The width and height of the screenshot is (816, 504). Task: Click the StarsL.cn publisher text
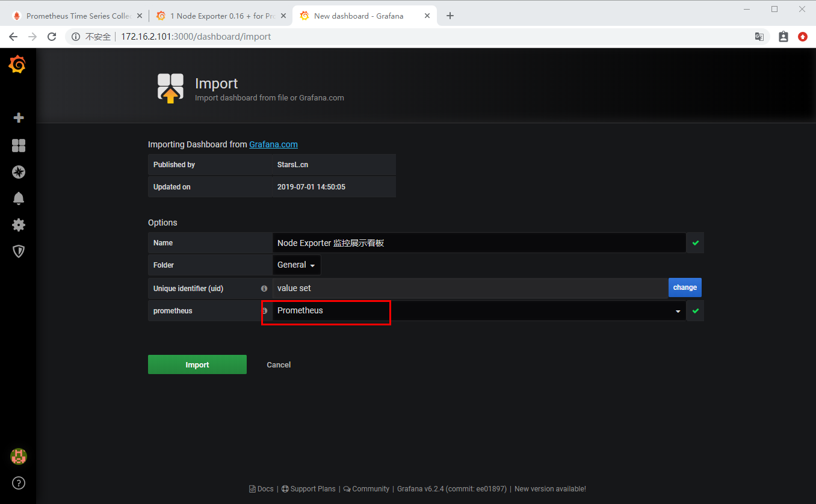click(x=292, y=165)
